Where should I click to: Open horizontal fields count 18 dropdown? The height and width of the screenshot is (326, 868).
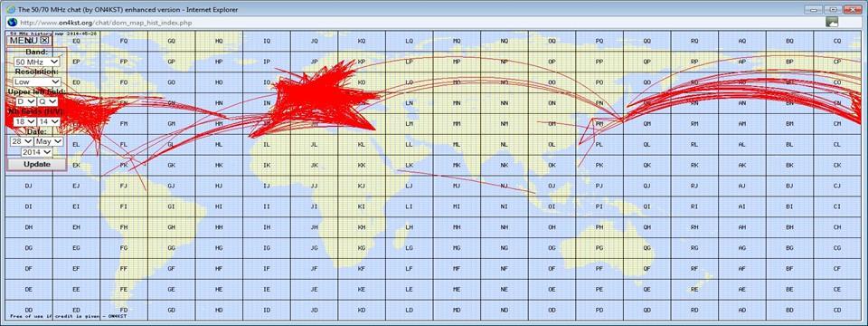pyautogui.click(x=24, y=121)
